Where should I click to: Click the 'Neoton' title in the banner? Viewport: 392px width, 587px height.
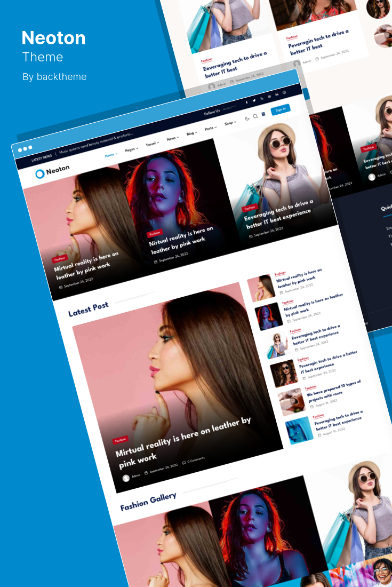[53, 38]
